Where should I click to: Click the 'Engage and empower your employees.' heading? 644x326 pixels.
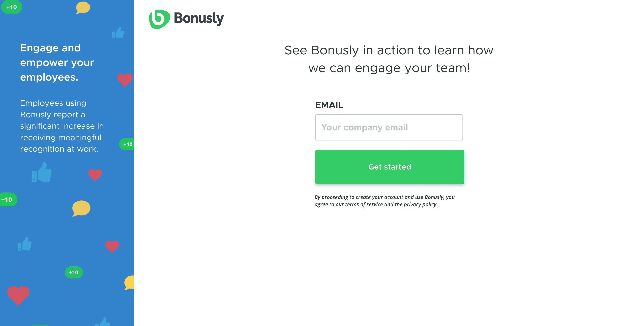pyautogui.click(x=57, y=63)
